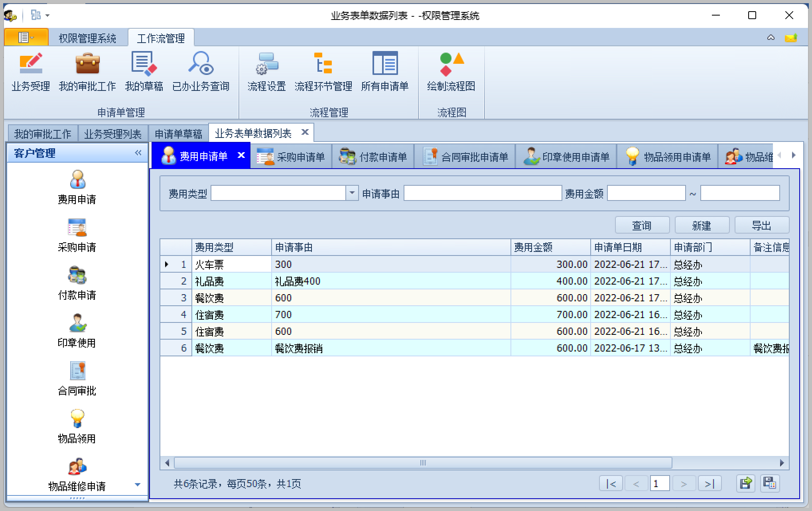Collapse 客户管理 panel with double chevron
The height and width of the screenshot is (511, 812).
(x=138, y=153)
